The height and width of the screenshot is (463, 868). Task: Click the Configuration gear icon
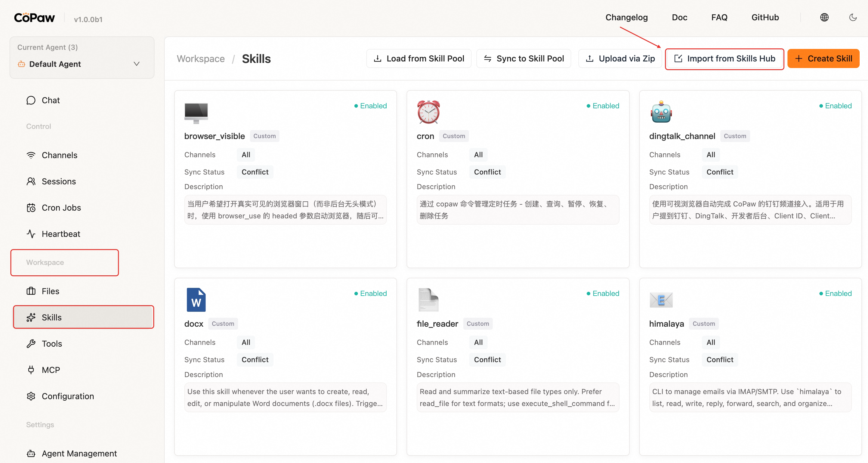tap(31, 396)
